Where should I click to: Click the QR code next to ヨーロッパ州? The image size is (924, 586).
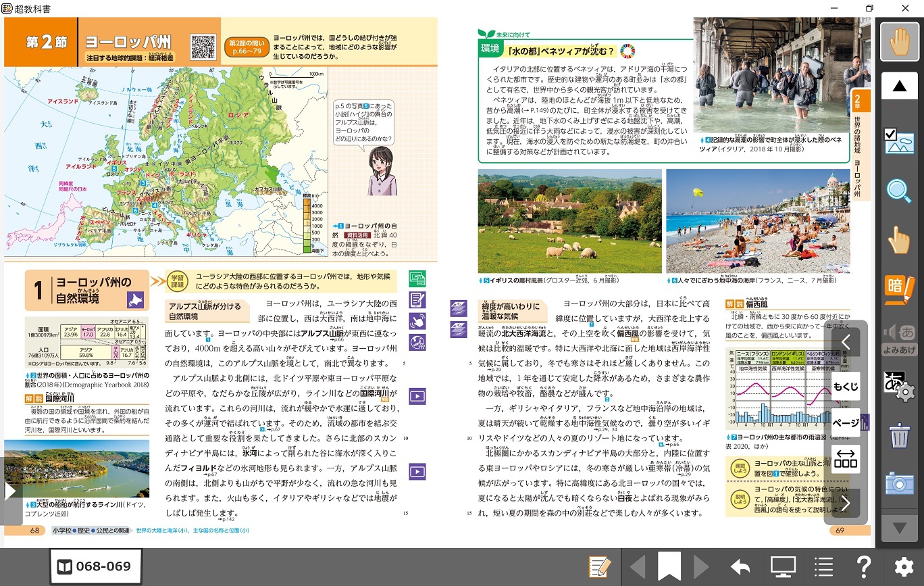pos(203,47)
